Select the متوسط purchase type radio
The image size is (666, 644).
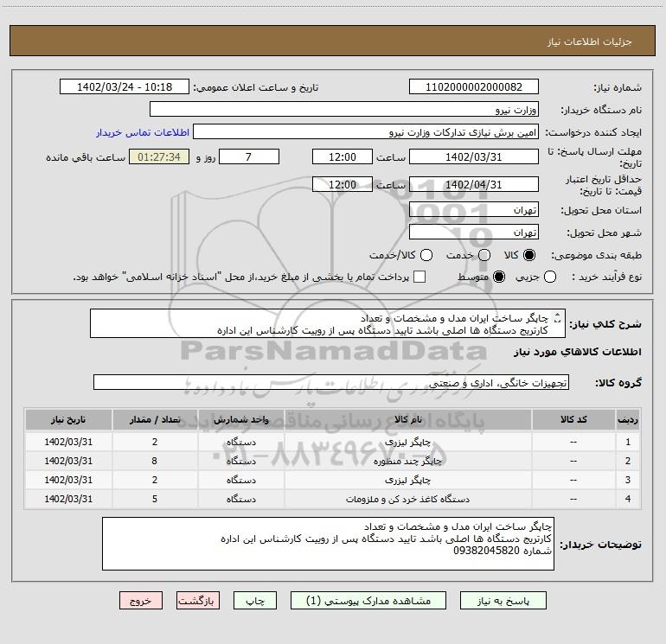(x=499, y=277)
